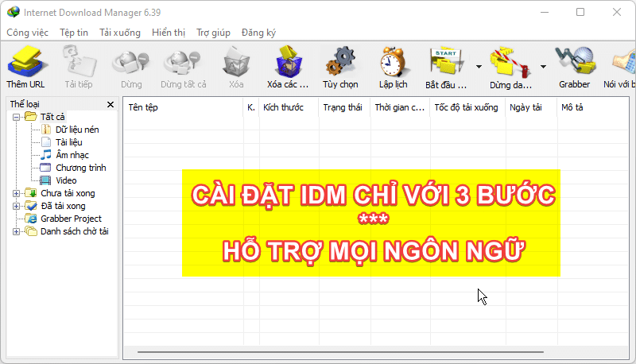636x364 pixels.
Task: Select the Âm nhạc category
Action: tap(72, 155)
